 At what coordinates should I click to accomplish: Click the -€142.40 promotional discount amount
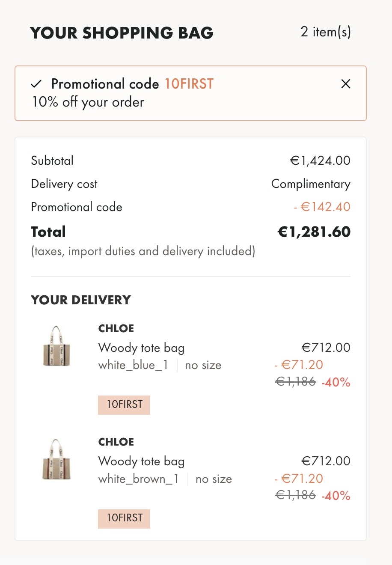(x=322, y=207)
